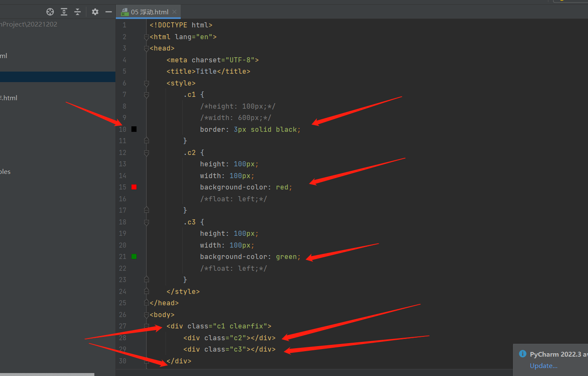Click the red color swatch in the gutter

click(134, 187)
